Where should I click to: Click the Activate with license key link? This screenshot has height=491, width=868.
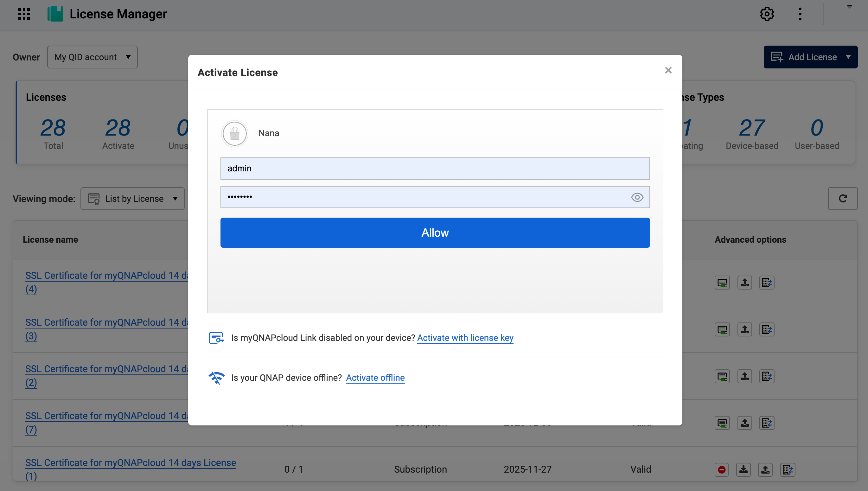click(465, 338)
